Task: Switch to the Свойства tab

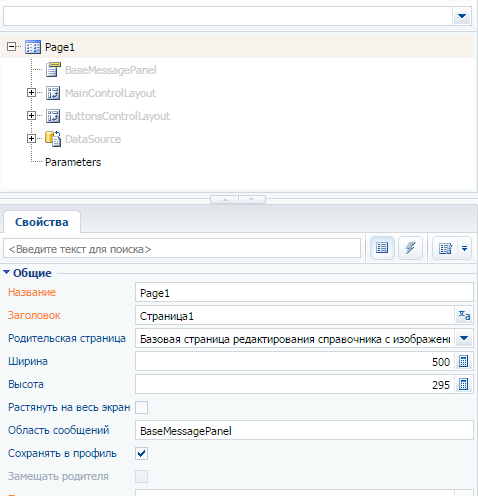Action: [42, 222]
